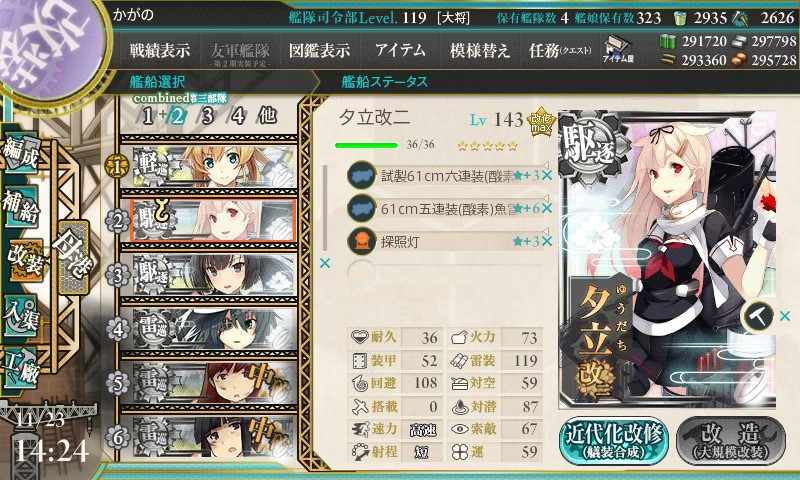The height and width of the screenshot is (480, 800).
Task: Select the light cruiser in slot 1
Action: [x=209, y=166]
